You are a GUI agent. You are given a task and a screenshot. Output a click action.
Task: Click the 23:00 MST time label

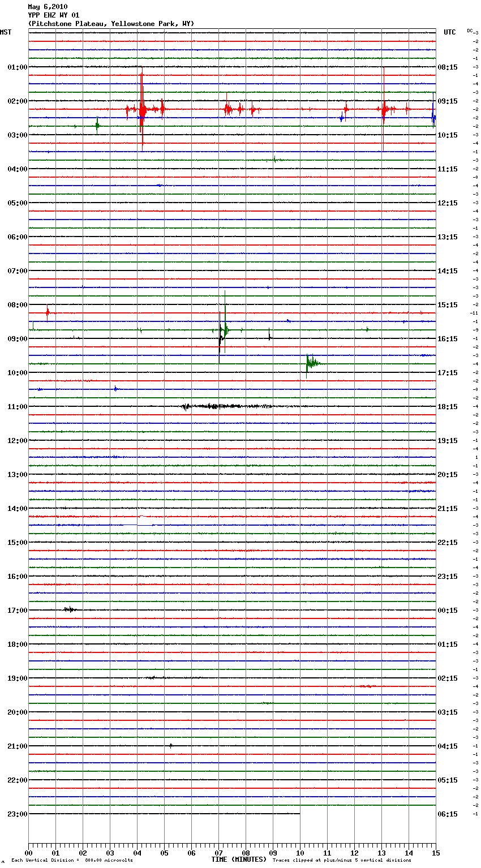[17, 814]
